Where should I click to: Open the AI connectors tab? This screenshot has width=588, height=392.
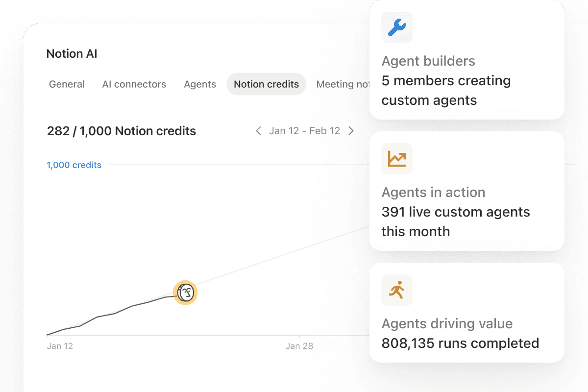coord(134,84)
